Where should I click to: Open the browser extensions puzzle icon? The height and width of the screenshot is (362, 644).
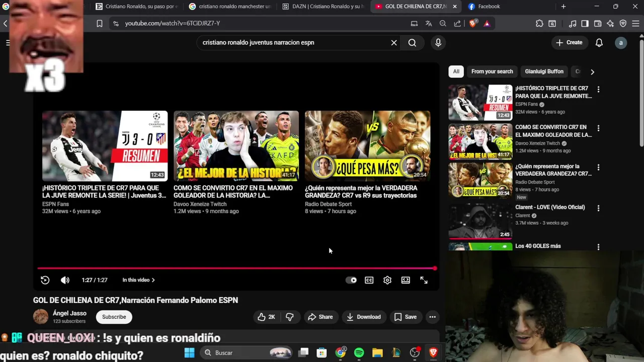539,23
